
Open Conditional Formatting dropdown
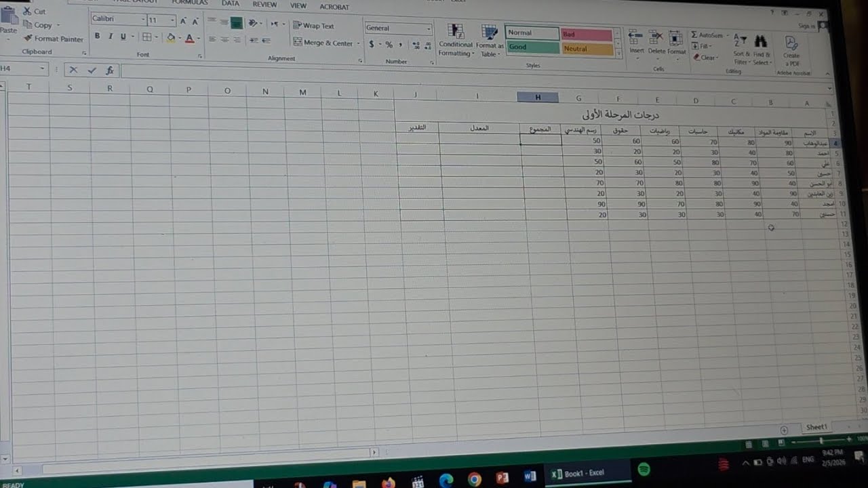[456, 41]
